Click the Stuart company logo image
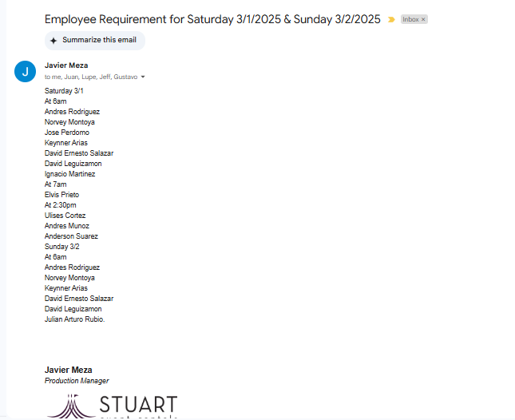Image resolution: width=515 pixels, height=420 pixels. pyautogui.click(x=112, y=406)
